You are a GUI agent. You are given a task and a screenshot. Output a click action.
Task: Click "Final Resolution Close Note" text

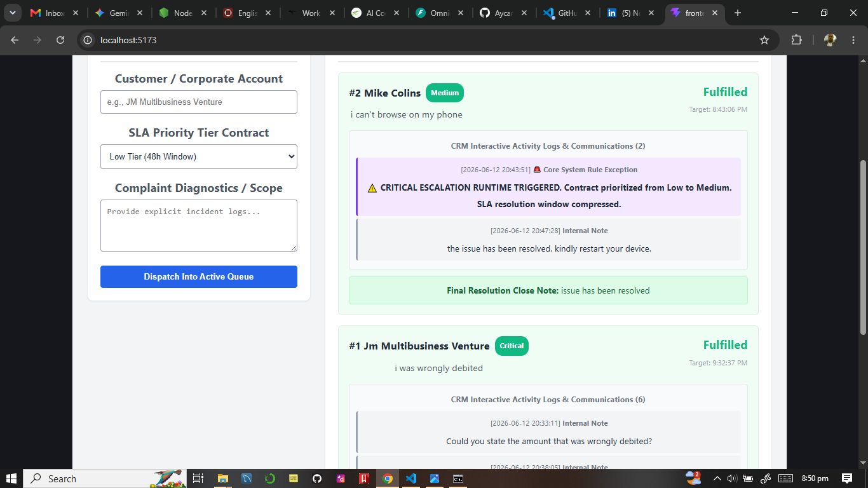[503, 290]
